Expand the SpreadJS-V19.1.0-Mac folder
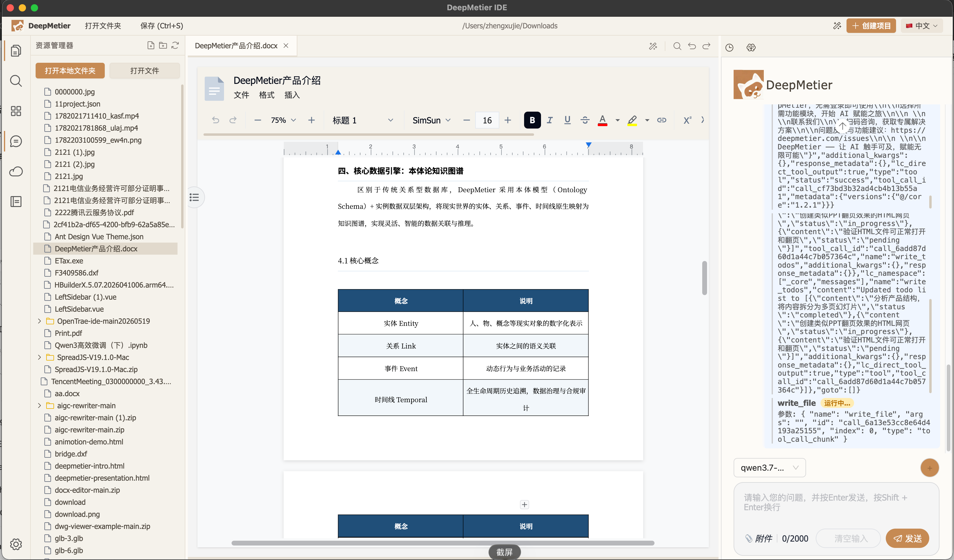Viewport: 954px width, 560px height. (x=39, y=357)
